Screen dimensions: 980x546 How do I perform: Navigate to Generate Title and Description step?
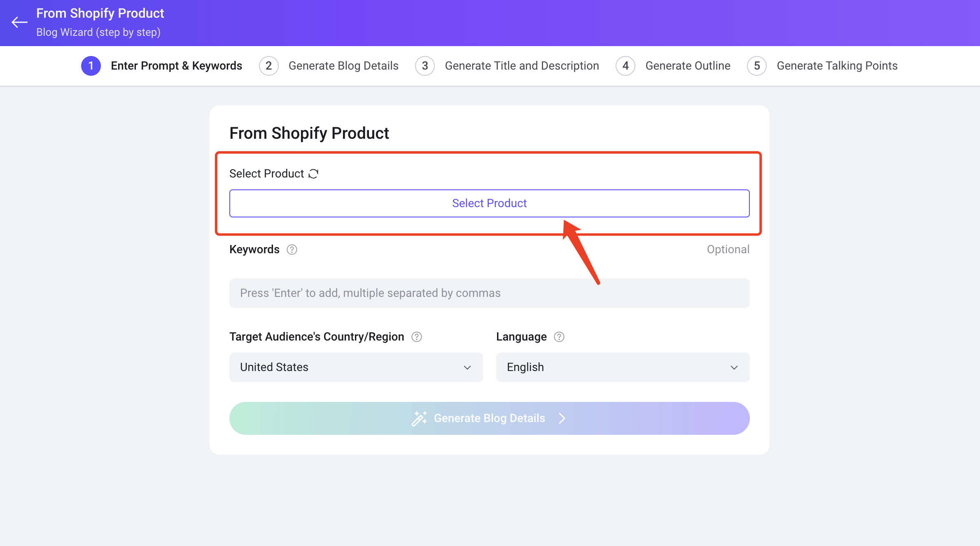522,65
